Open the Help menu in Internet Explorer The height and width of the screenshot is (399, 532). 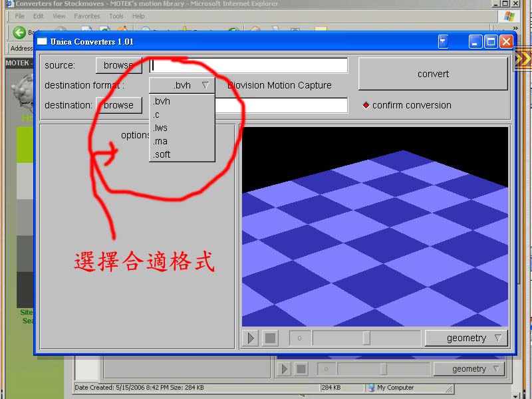click(x=138, y=16)
